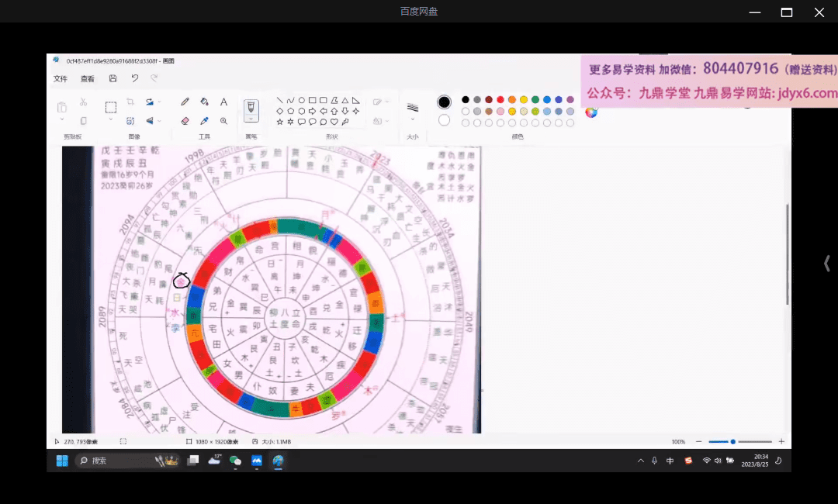Choose the heart shape from shapes gallery
This screenshot has height=504, width=838.
pos(334,122)
